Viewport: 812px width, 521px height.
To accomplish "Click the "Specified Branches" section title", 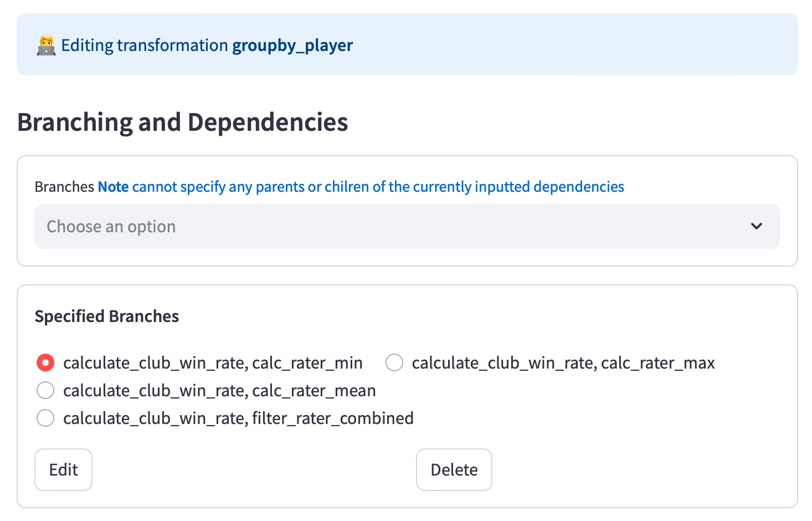I will click(107, 316).
